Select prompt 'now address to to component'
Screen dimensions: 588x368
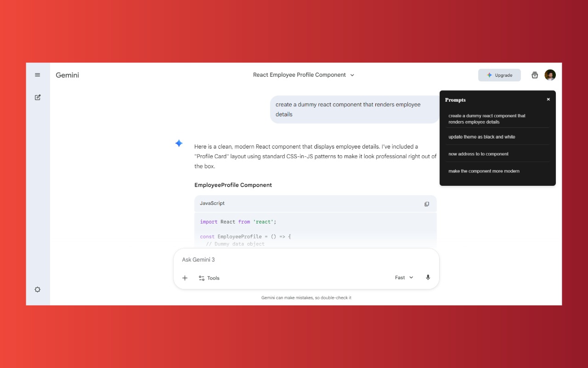pos(498,154)
